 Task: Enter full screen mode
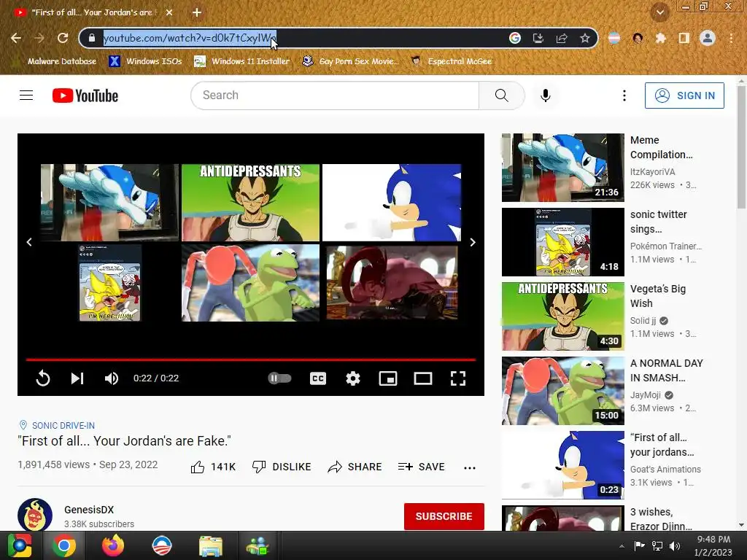[458, 378]
